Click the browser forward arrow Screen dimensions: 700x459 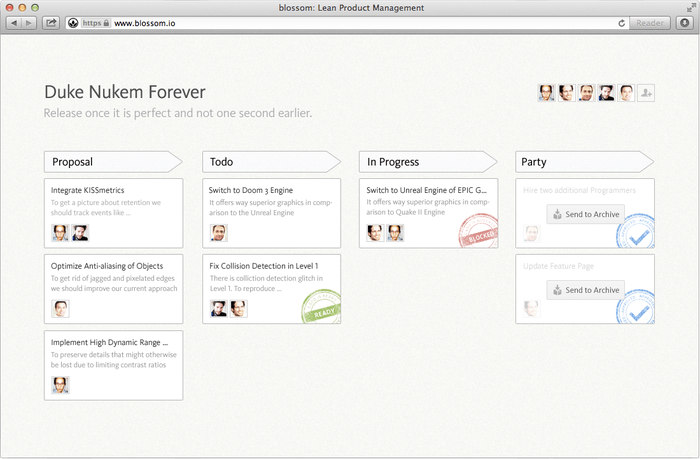[28, 22]
